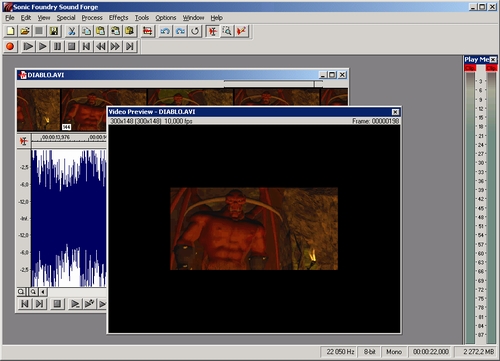The width and height of the screenshot is (500, 361).
Task: Click the Mono channel status field
Action: point(394,352)
